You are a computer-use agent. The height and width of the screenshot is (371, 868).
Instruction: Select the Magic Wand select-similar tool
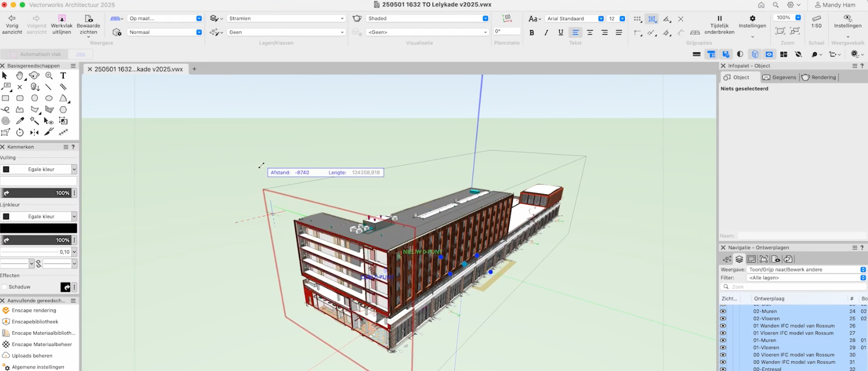[34, 121]
